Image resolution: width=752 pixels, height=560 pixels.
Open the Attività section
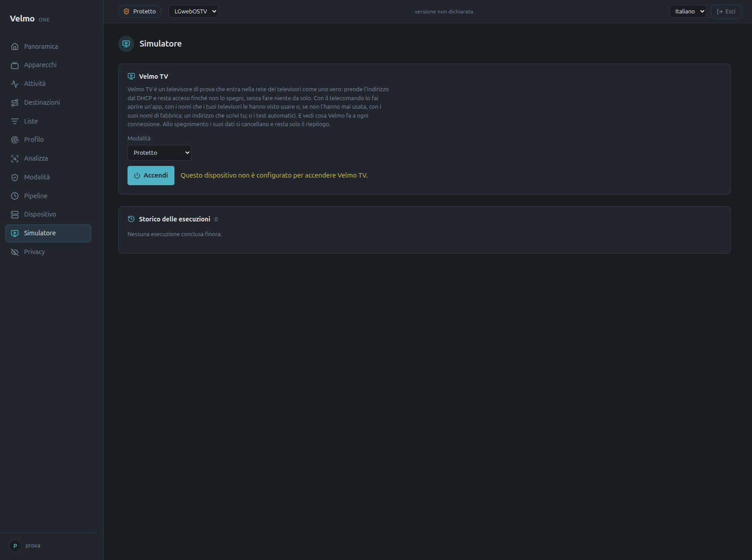point(48,84)
